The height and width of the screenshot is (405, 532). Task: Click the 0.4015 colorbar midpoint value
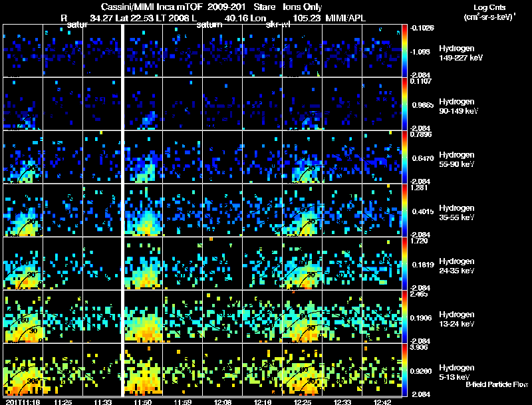[x=423, y=211]
